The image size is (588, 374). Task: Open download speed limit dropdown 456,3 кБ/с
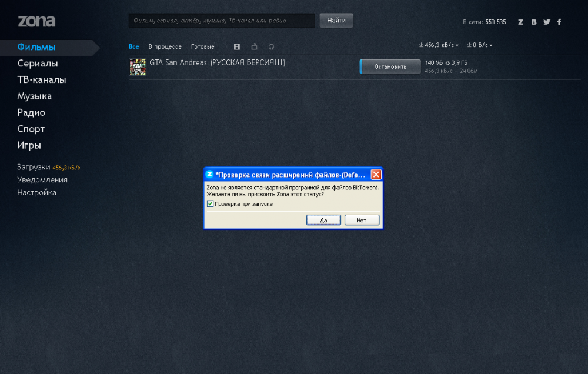pos(439,45)
